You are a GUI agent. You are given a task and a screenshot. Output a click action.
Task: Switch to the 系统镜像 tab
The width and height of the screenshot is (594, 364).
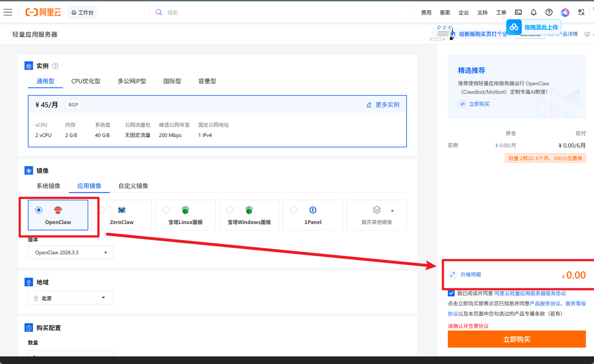pos(48,186)
